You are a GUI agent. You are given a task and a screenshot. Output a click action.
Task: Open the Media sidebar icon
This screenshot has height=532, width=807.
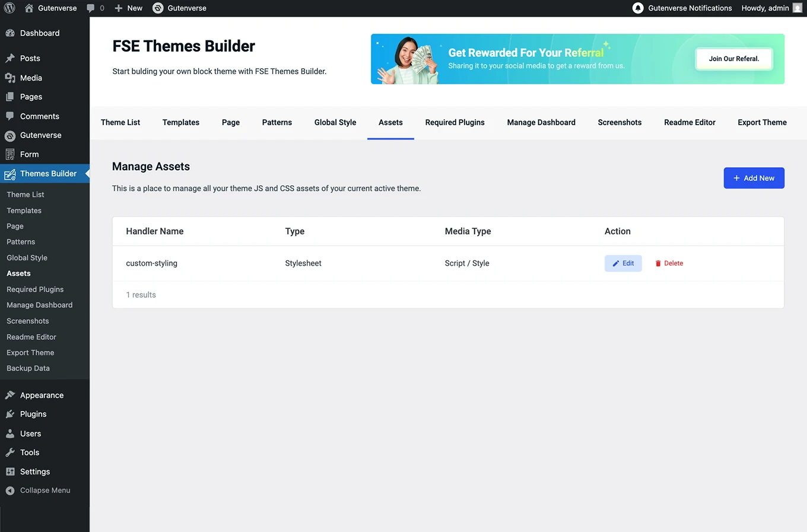(10, 78)
